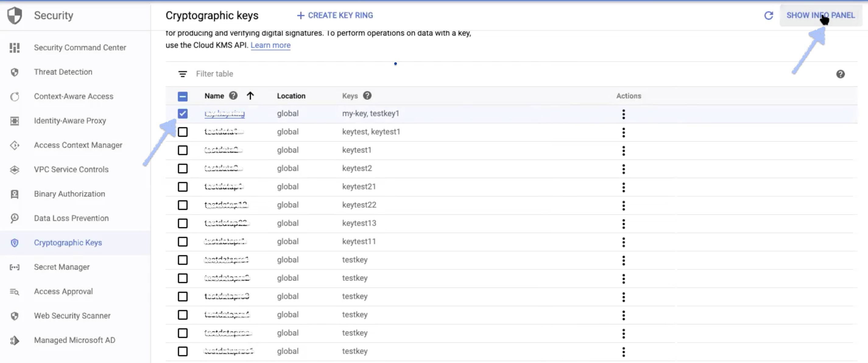
Task: Check the keytest13 row checkbox
Action: click(x=182, y=223)
